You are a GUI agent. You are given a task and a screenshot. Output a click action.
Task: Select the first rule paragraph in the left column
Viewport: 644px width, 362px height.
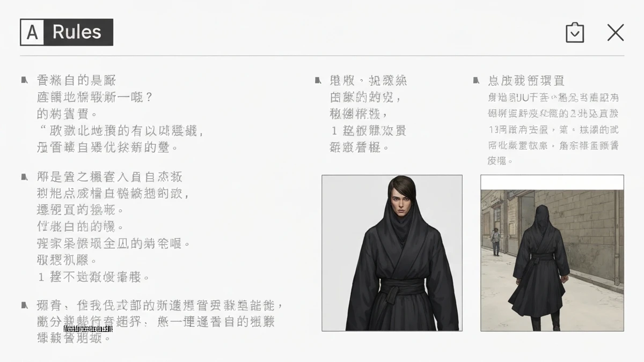120,114
